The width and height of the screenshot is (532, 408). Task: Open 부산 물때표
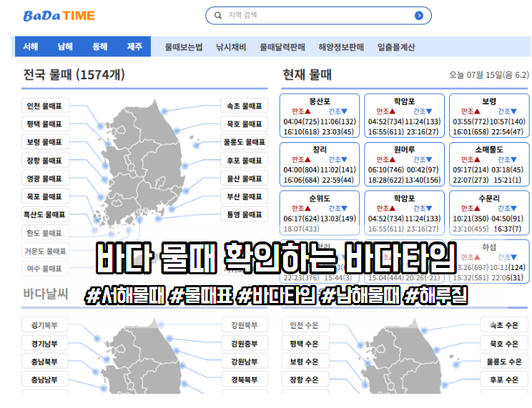(x=245, y=196)
